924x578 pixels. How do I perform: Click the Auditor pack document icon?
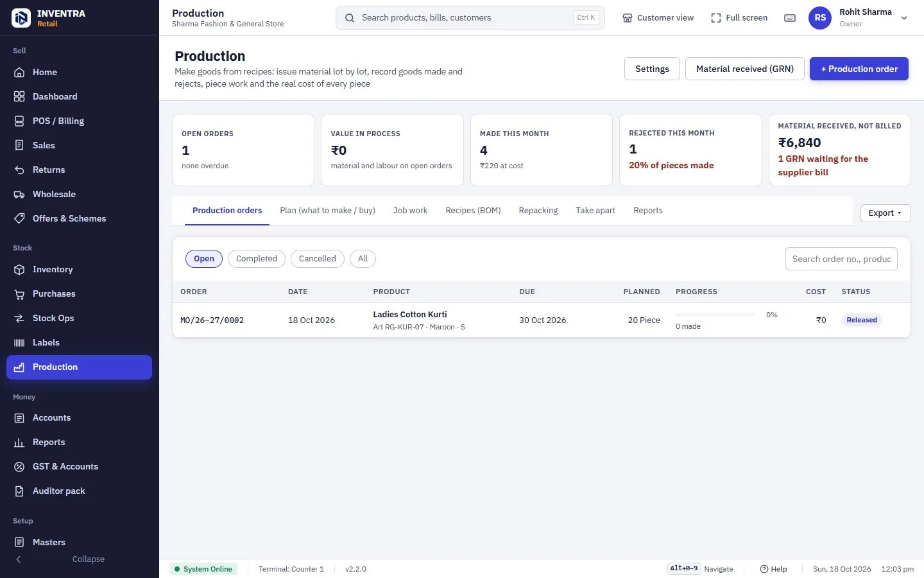19,491
